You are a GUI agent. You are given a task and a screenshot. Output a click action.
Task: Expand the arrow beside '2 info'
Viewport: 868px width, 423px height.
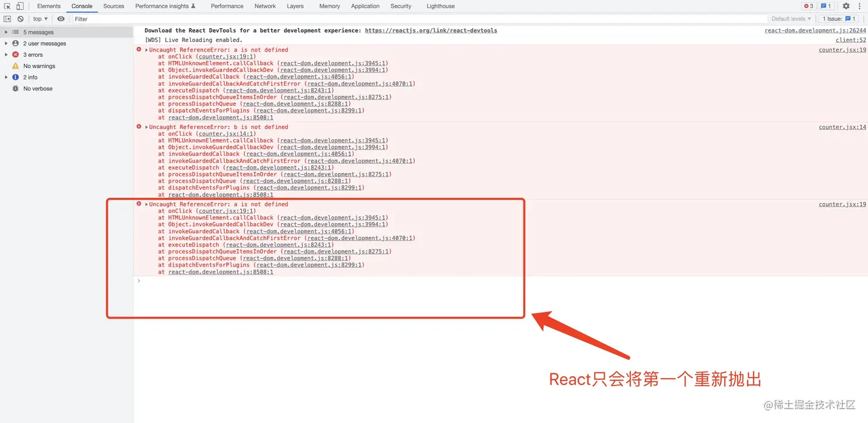pos(6,77)
